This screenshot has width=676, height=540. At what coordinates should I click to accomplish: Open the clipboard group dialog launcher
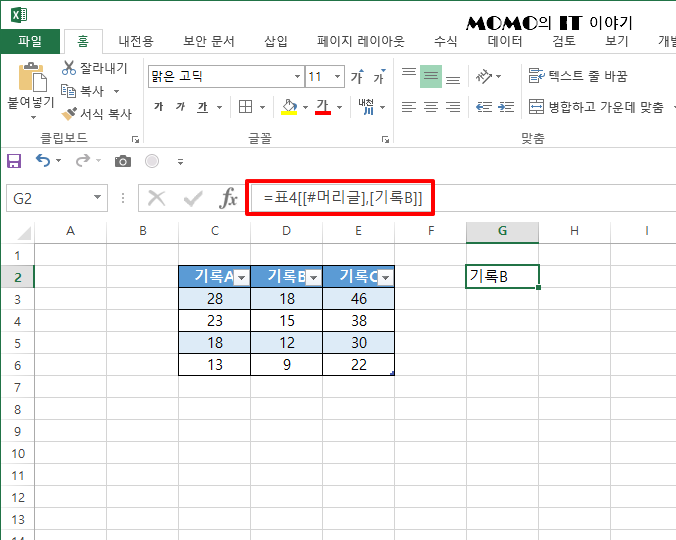click(135, 139)
